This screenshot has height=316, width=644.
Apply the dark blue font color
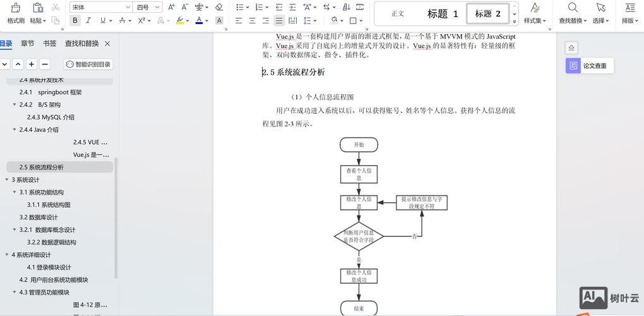(x=199, y=20)
